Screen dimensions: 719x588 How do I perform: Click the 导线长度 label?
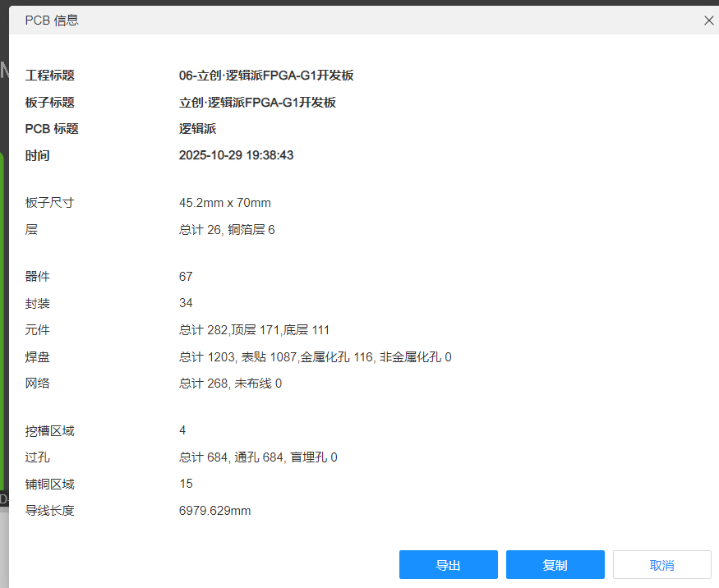tap(49, 511)
